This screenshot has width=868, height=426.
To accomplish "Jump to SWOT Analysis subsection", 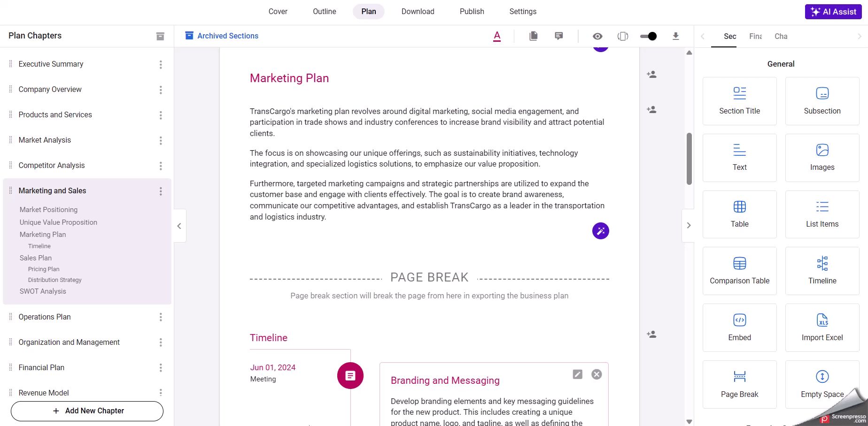I will (43, 291).
